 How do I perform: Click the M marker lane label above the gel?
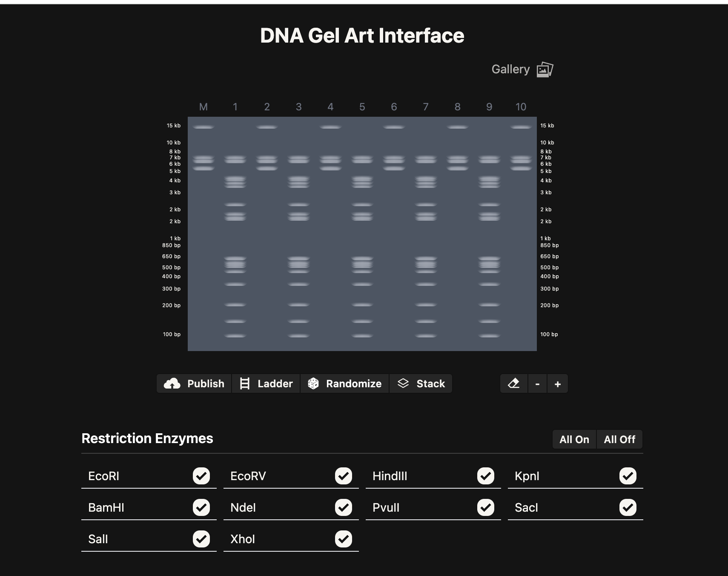tap(203, 107)
